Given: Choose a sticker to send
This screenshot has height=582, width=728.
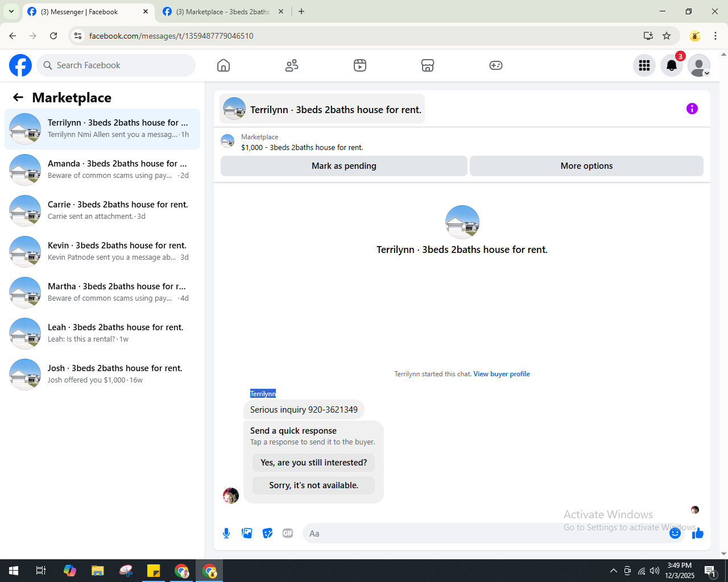Looking at the screenshot, I should (267, 533).
